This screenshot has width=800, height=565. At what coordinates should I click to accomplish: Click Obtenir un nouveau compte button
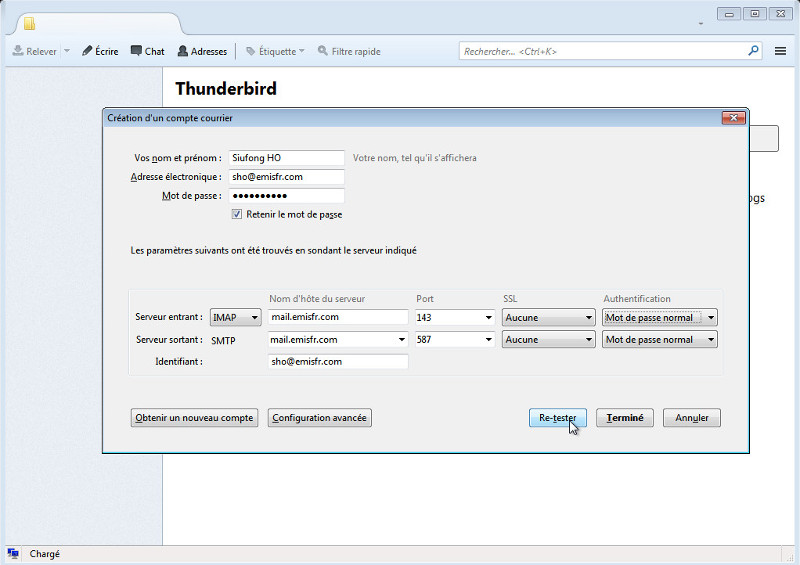[x=194, y=418]
